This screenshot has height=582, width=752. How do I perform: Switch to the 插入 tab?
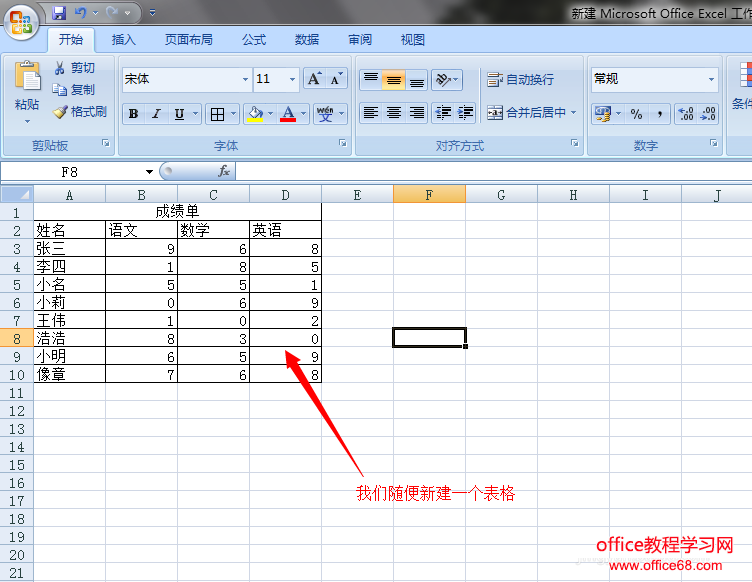(124, 40)
